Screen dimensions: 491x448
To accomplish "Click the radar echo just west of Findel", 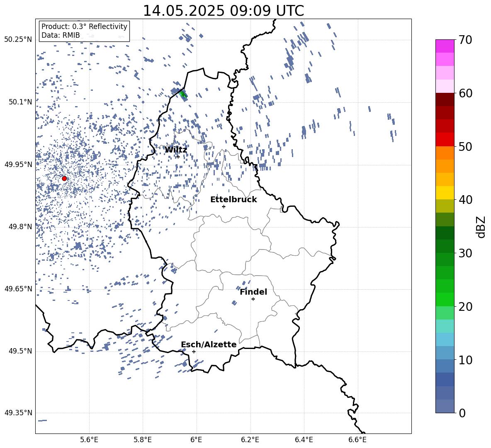I will (234, 303).
